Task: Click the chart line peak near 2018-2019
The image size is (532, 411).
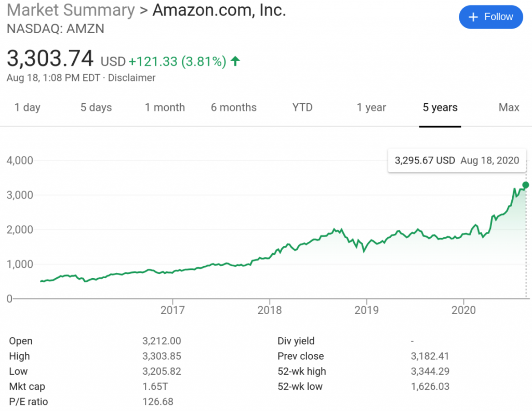Action: point(335,229)
